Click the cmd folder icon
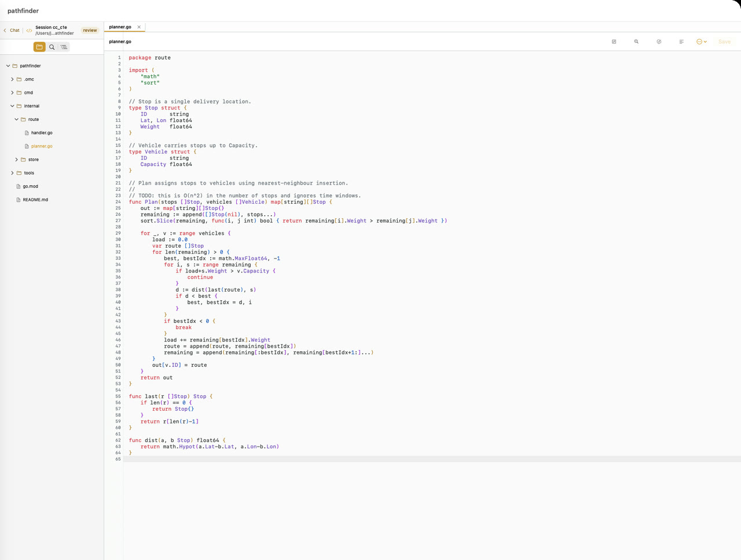The image size is (741, 560). pyautogui.click(x=19, y=93)
